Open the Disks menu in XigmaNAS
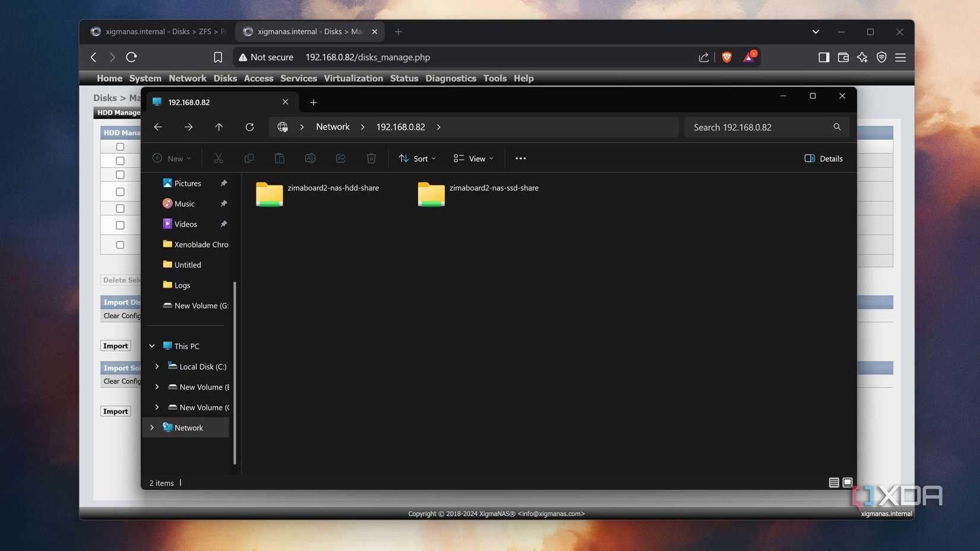Screen dimensions: 980x551 point(225,78)
